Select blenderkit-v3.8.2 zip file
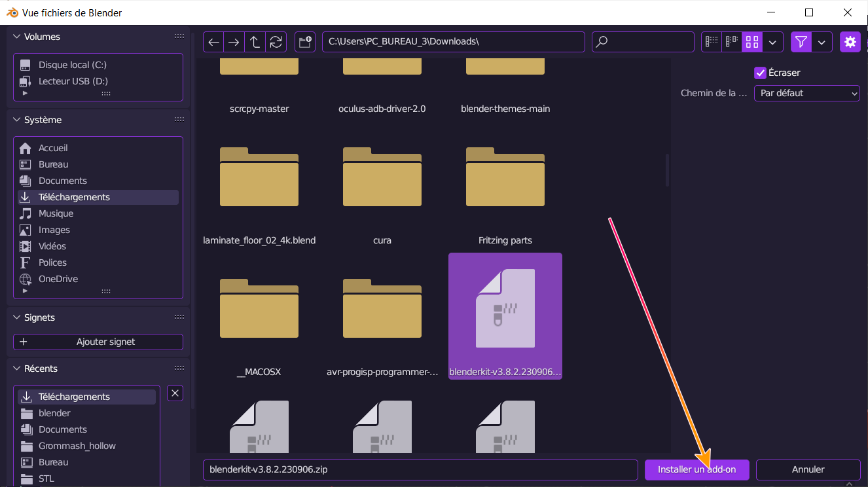 [505, 316]
